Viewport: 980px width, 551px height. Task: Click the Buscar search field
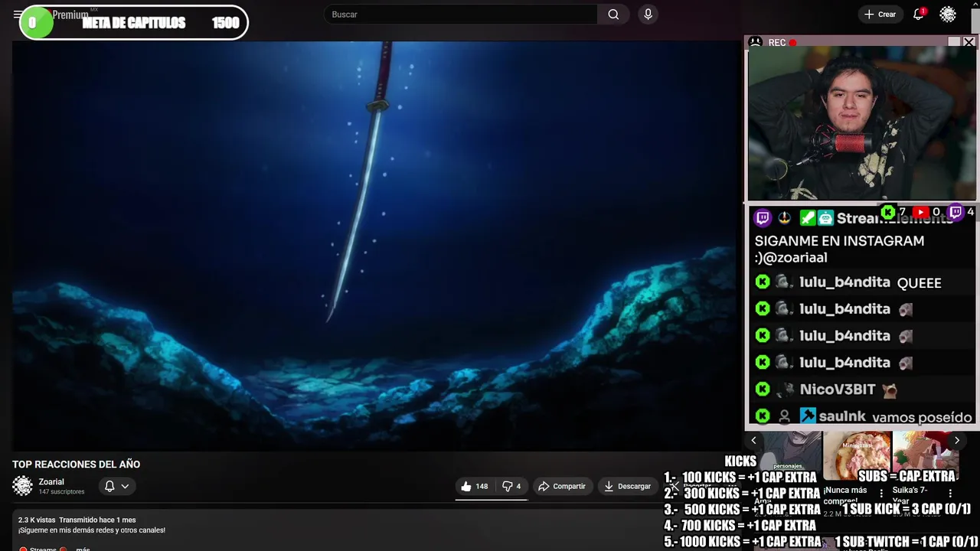click(x=460, y=15)
